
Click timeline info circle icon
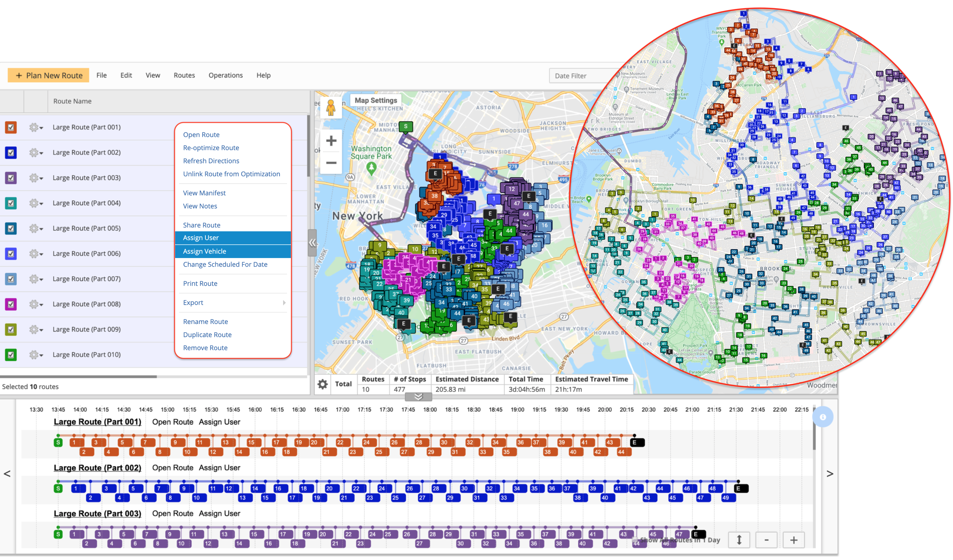click(x=823, y=417)
